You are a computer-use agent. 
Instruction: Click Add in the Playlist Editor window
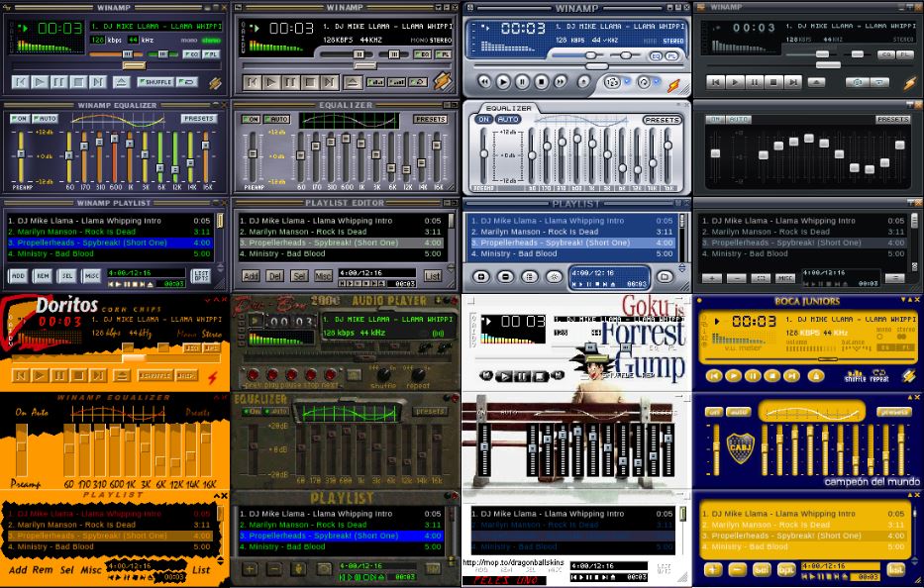[251, 276]
